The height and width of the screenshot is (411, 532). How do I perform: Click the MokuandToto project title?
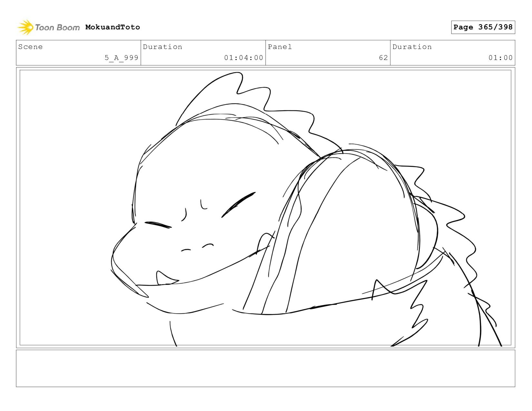coord(113,27)
